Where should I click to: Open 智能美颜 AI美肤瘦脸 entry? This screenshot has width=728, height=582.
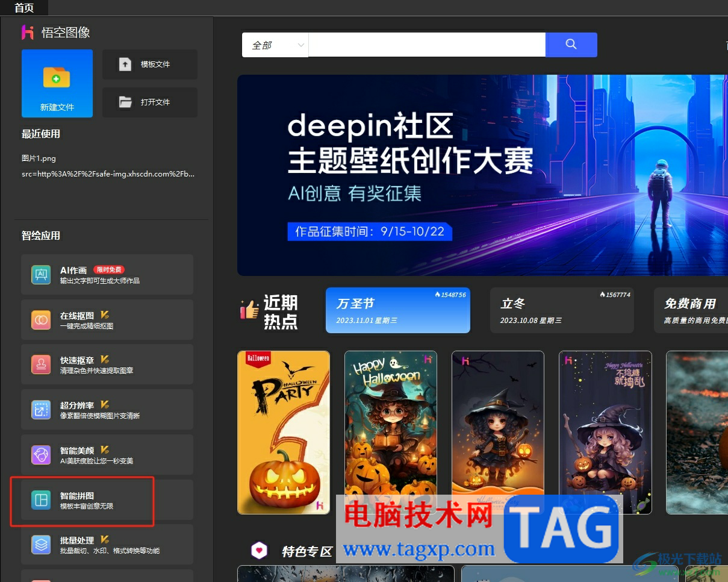click(x=107, y=455)
